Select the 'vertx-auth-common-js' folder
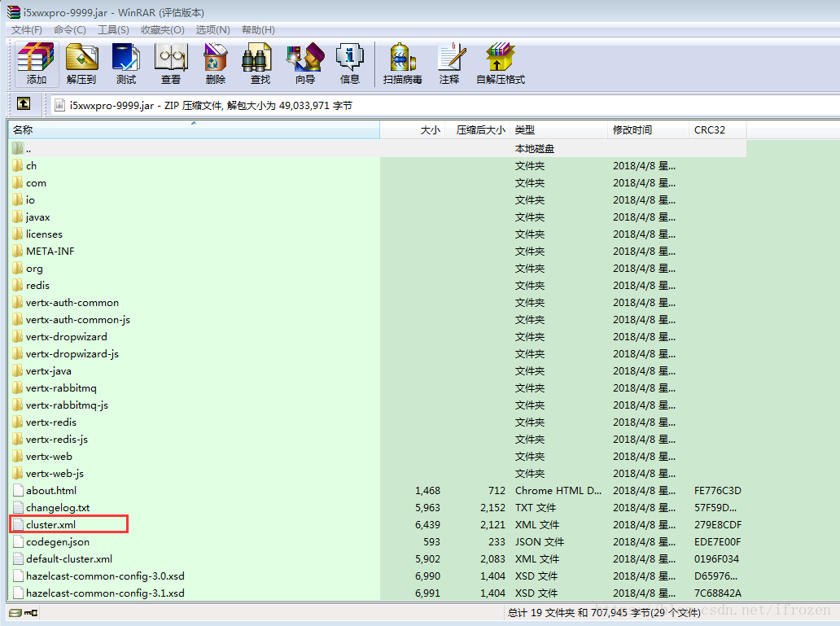 click(72, 320)
